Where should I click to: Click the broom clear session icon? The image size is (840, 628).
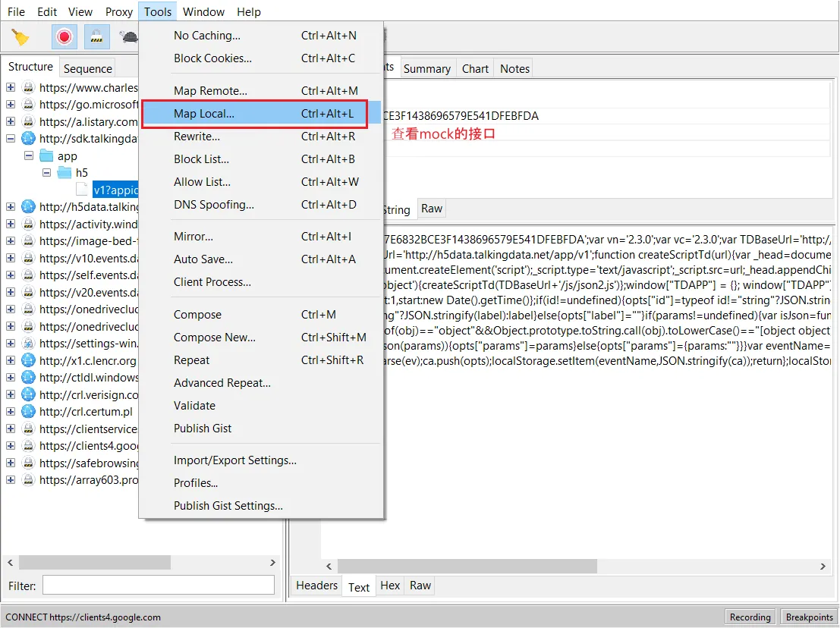click(20, 37)
